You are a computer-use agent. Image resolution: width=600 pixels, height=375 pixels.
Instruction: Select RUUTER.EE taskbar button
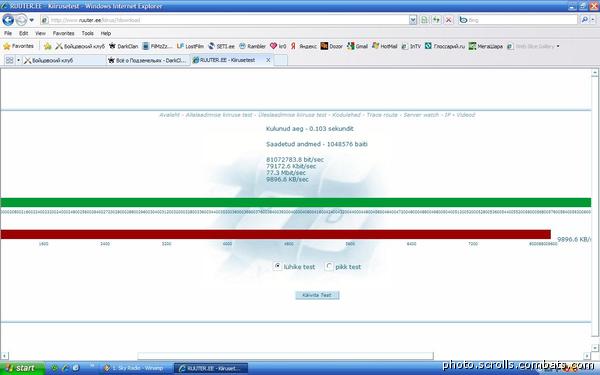point(211,368)
